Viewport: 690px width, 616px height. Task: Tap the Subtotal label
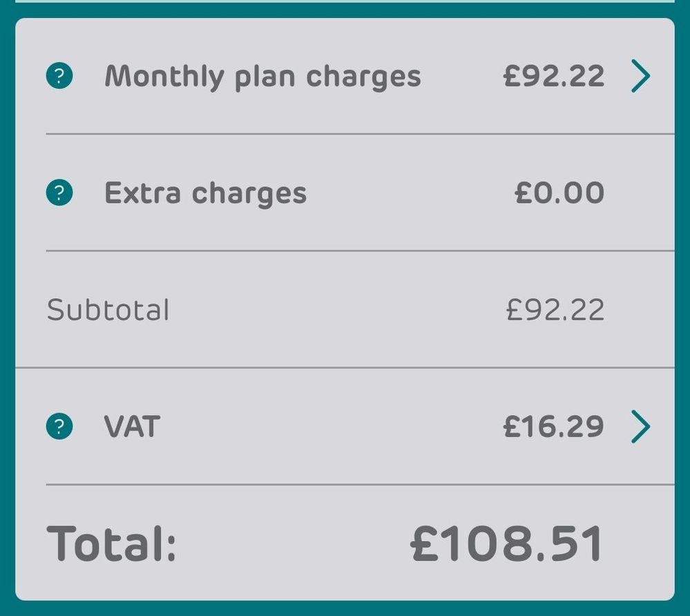tap(108, 310)
